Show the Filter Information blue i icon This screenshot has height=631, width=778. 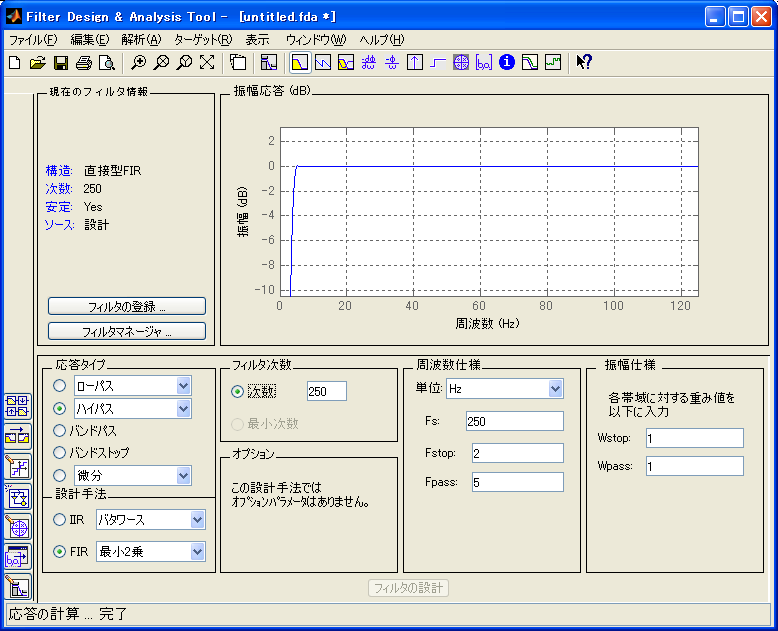click(507, 63)
